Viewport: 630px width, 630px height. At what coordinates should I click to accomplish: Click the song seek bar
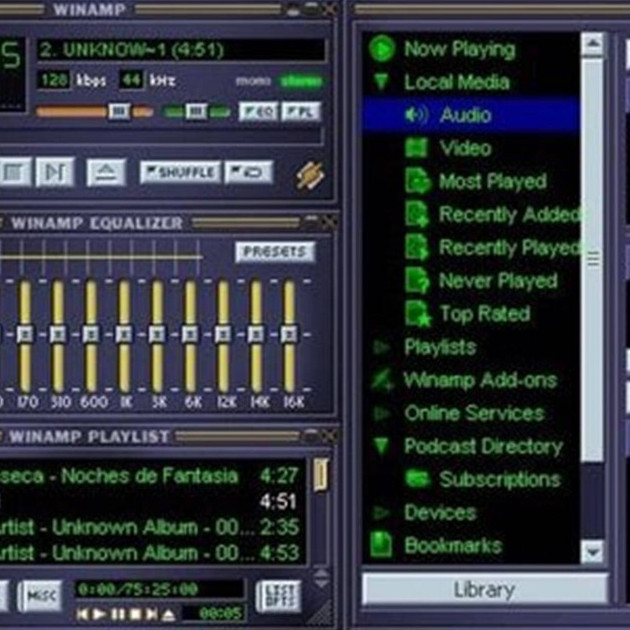pos(161,138)
